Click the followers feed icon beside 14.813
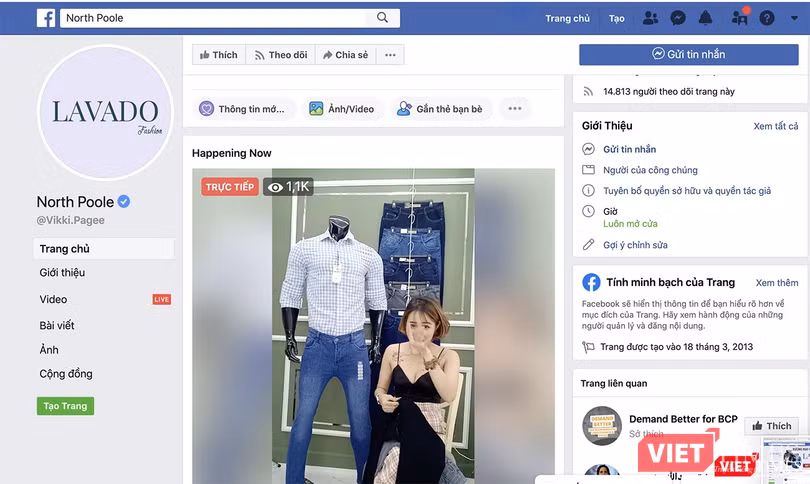Viewport: 810px width, 484px height. 588,91
